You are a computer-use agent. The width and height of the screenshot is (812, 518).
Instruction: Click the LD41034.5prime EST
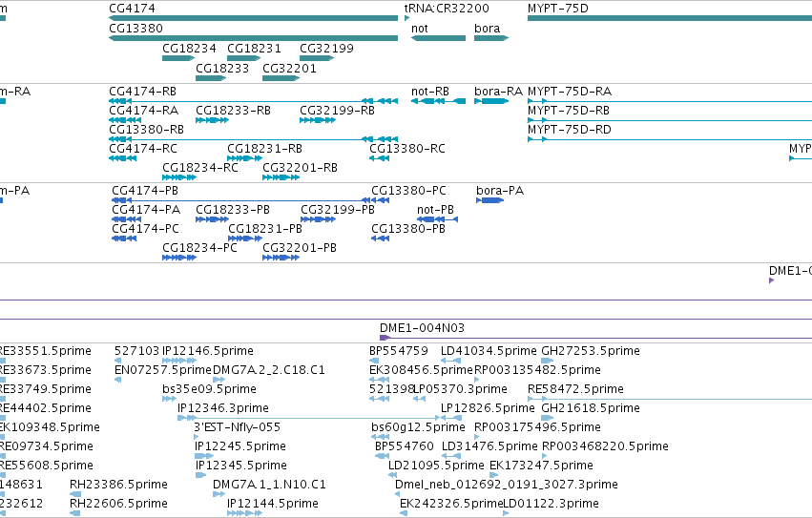(450, 361)
